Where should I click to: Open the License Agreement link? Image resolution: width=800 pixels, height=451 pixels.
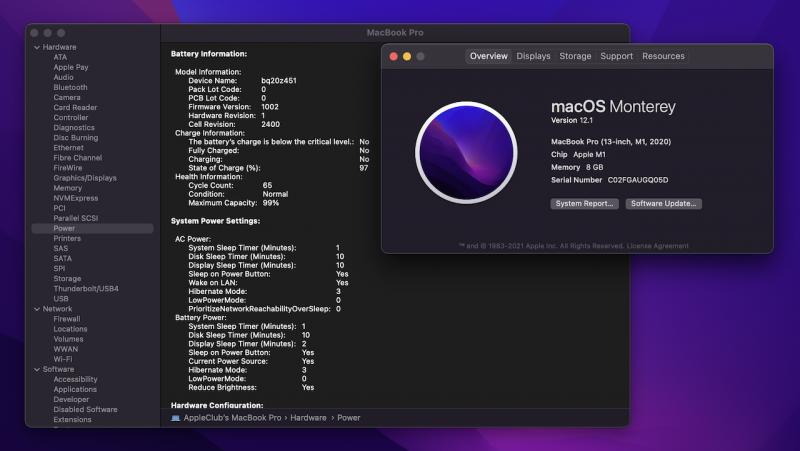tap(659, 245)
